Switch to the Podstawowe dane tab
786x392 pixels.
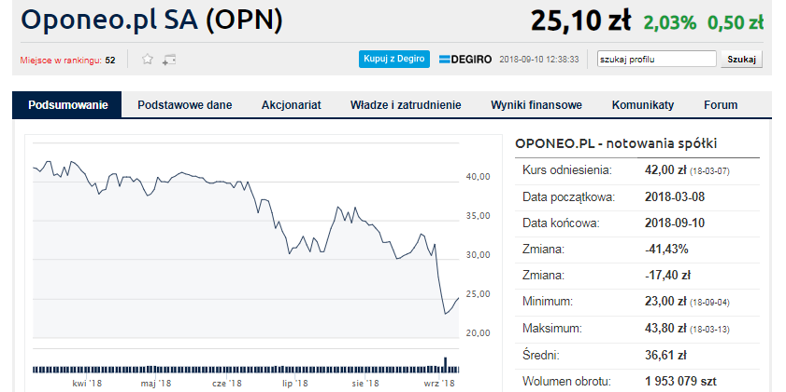[184, 105]
